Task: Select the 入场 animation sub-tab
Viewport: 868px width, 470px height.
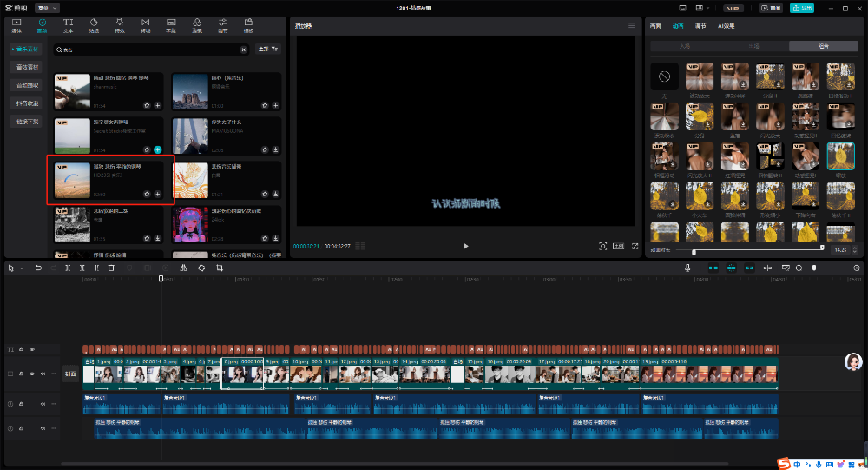Action: click(x=685, y=45)
